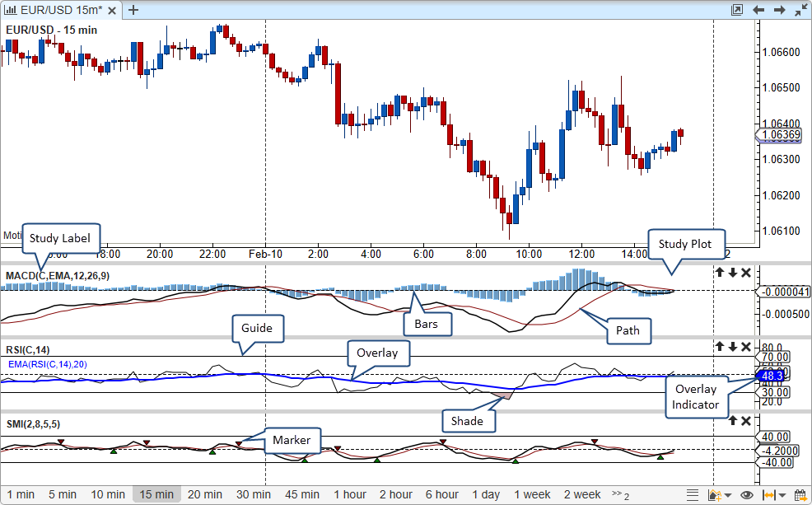Pop out the chart into new window
The height and width of the screenshot is (505, 812).
click(x=736, y=10)
